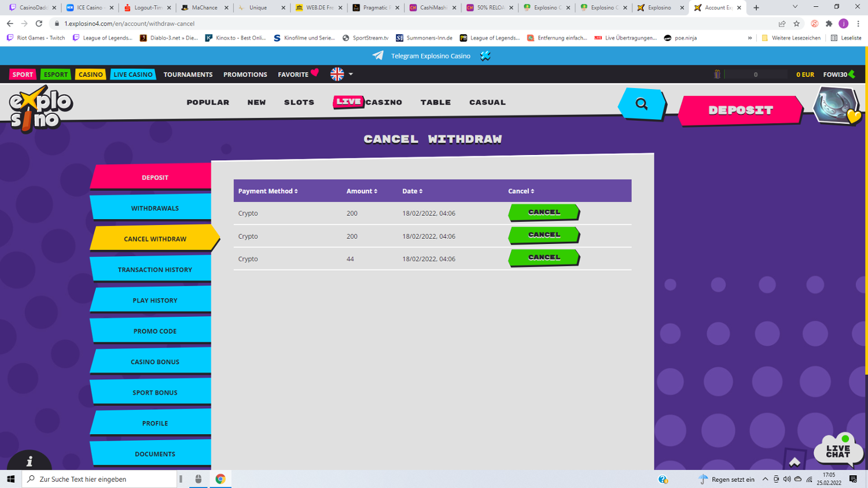
Task: Open the Live Chat bubble
Action: pos(838,450)
